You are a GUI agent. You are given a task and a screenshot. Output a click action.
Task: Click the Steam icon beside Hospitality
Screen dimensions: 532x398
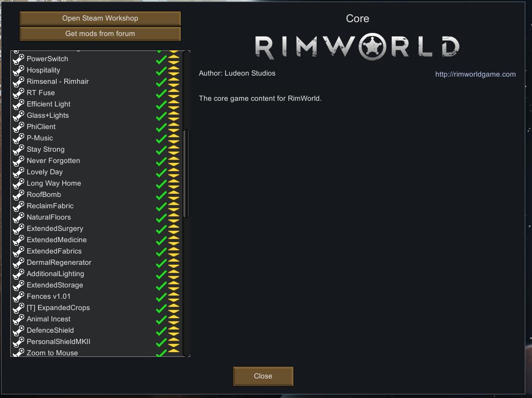point(19,70)
